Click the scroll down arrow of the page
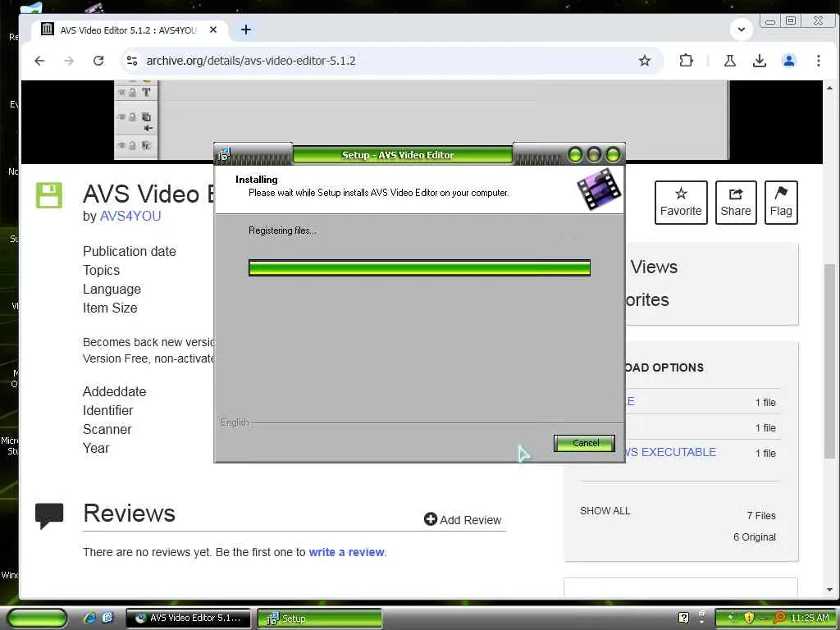Image resolution: width=840 pixels, height=630 pixels. (x=829, y=590)
